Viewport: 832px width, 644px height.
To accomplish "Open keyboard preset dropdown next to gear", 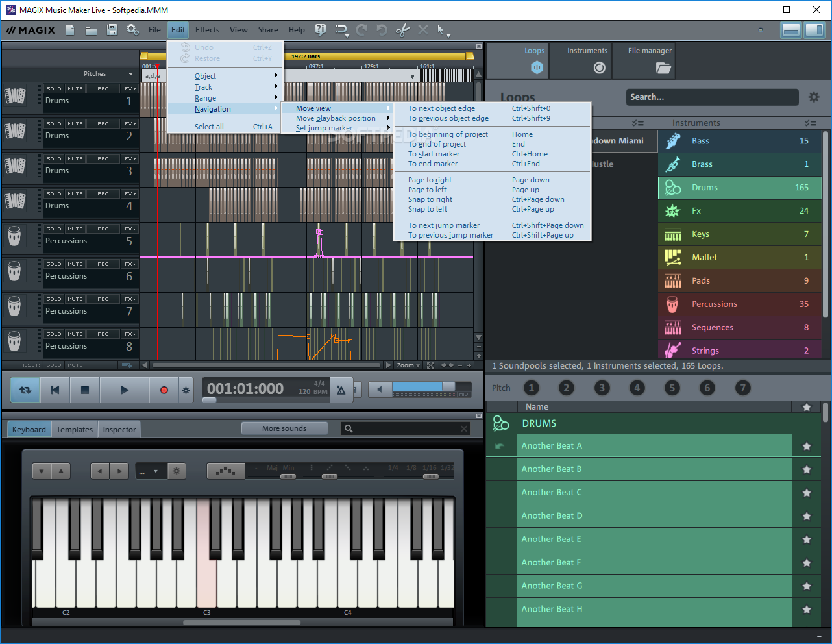I will [151, 471].
